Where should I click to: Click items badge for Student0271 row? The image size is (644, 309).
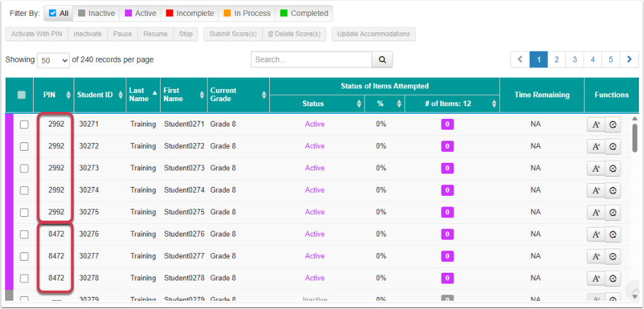pyautogui.click(x=447, y=124)
